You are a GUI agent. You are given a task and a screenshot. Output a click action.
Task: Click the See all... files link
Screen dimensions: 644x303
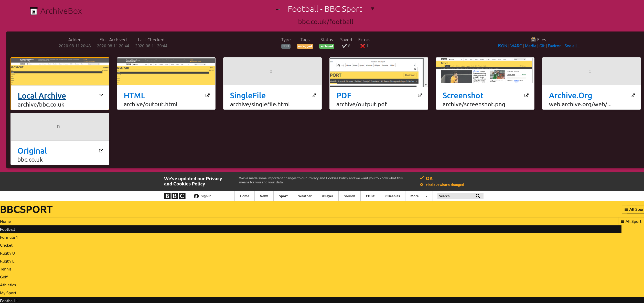[x=572, y=46]
